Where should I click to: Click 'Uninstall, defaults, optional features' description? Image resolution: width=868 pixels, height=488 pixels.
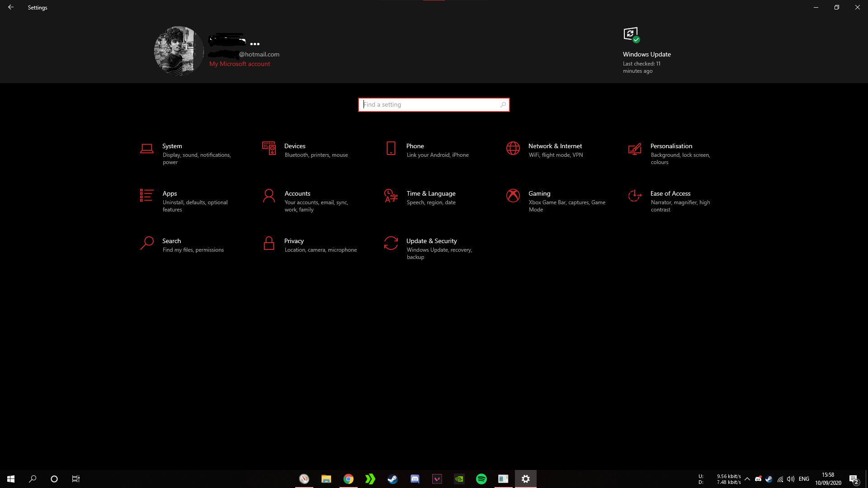click(195, 206)
